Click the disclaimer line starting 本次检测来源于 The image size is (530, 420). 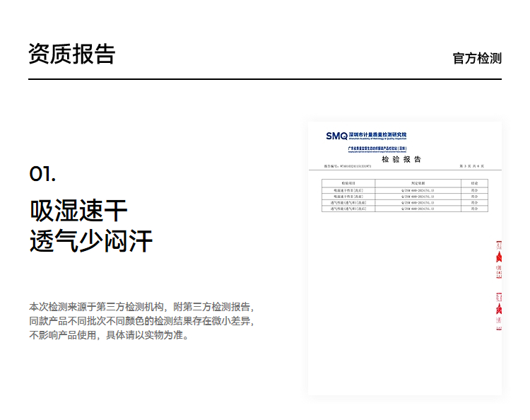point(141,307)
